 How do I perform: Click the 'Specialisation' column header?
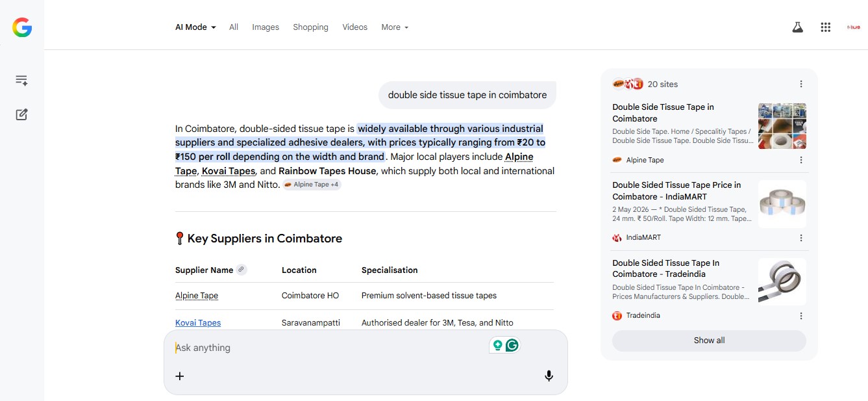click(x=390, y=270)
